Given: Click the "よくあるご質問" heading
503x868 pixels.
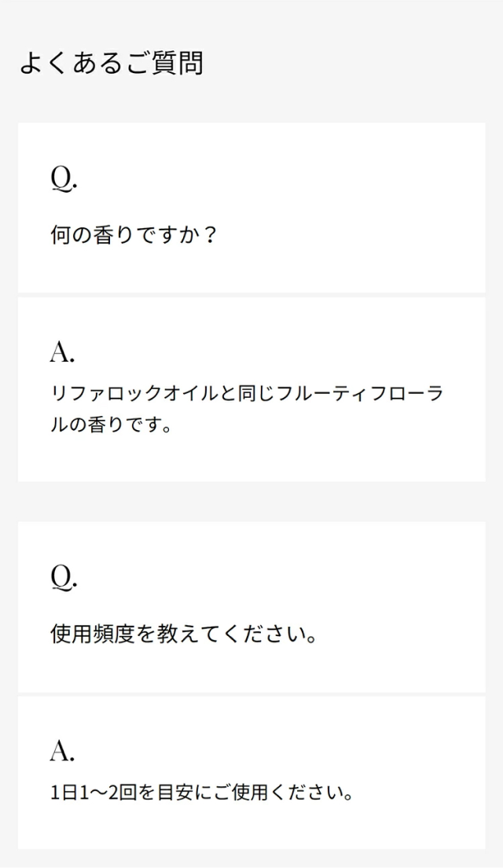Looking at the screenshot, I should click(111, 63).
